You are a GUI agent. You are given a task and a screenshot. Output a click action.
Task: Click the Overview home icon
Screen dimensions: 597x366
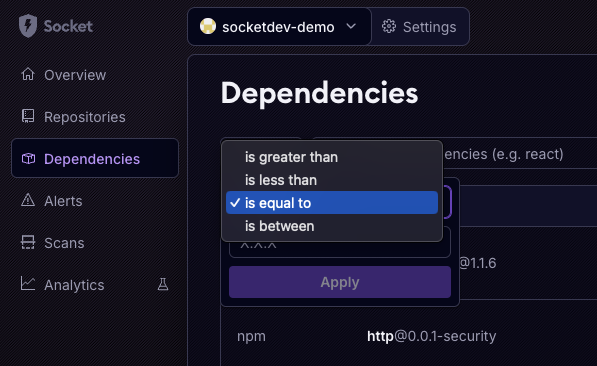28,74
